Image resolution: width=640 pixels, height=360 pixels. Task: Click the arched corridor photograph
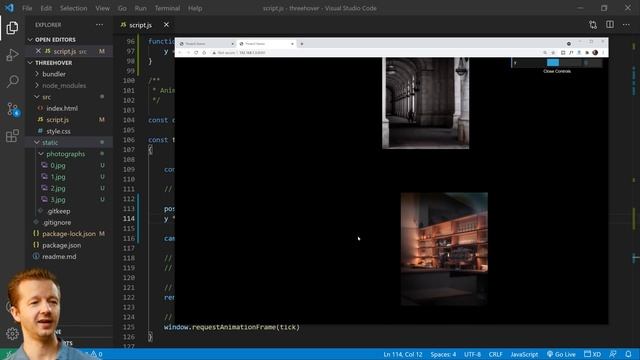click(425, 103)
